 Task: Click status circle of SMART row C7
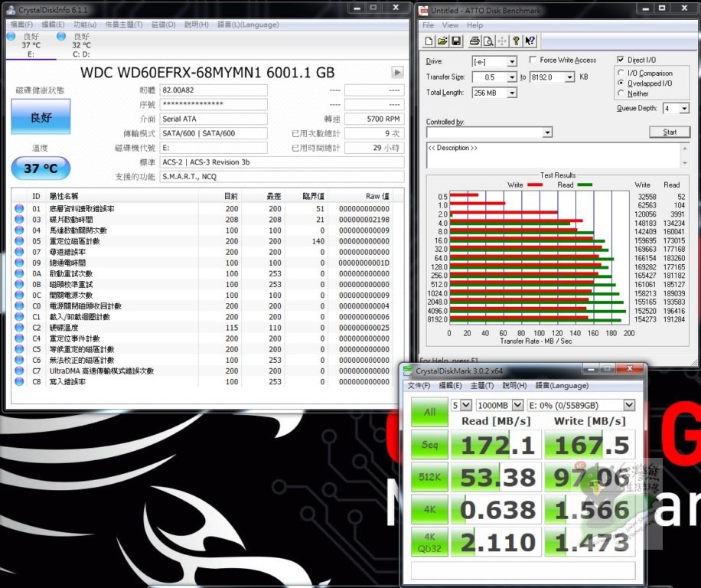[19, 371]
